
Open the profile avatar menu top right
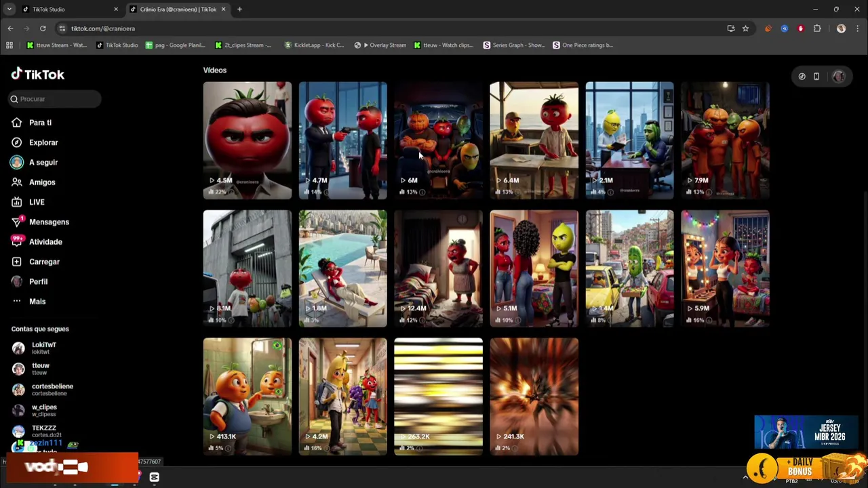[839, 77]
